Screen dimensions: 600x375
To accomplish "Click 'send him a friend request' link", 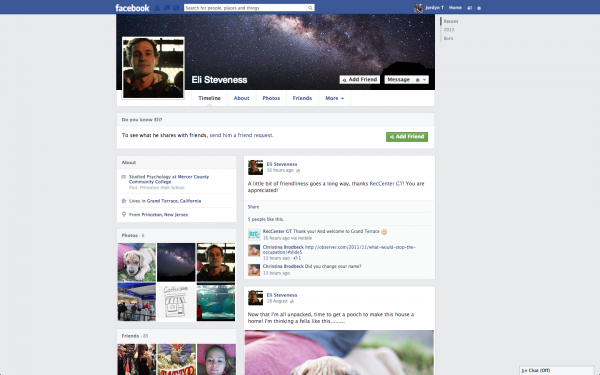I will pyautogui.click(x=241, y=135).
